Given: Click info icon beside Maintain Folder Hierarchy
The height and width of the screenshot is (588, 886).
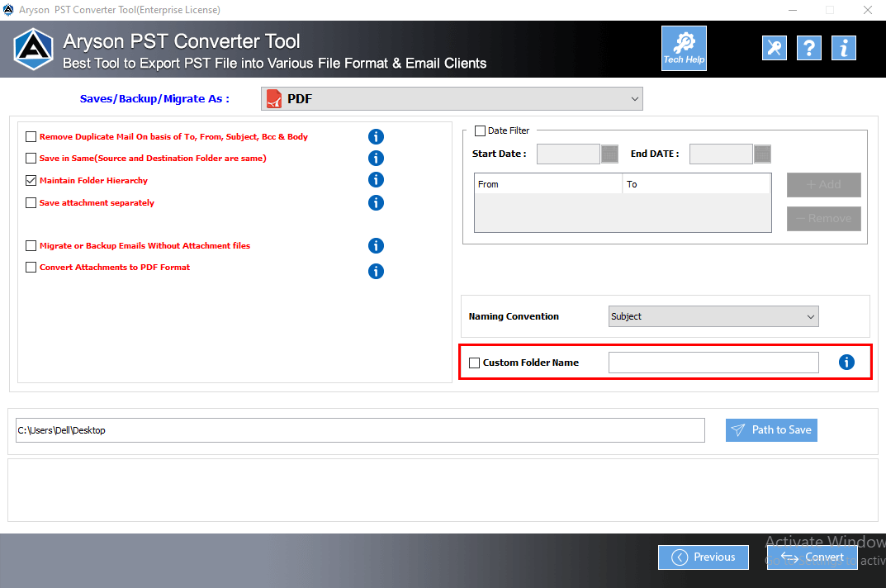Looking at the screenshot, I should (376, 179).
